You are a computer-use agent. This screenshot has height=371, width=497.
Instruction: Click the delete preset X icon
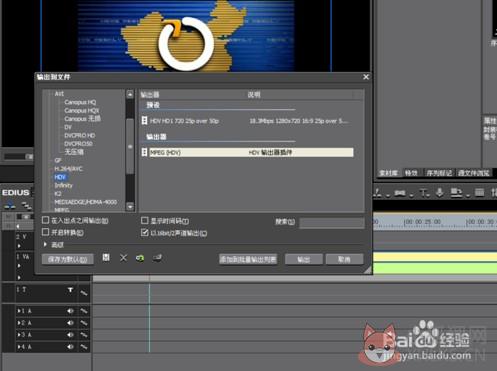point(123,258)
